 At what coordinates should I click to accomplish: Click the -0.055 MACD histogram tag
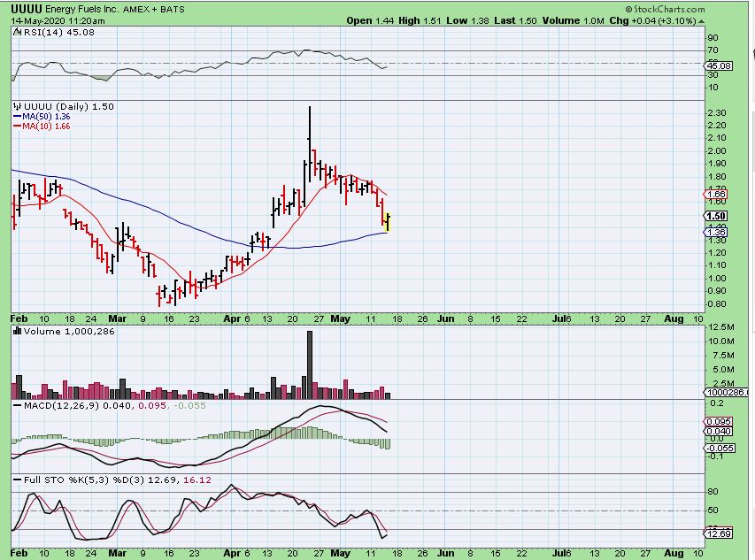click(x=718, y=449)
